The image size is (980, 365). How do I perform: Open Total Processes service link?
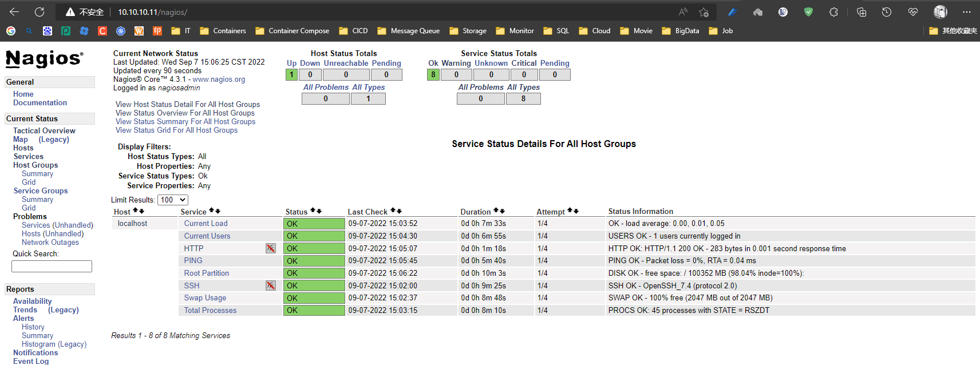(x=210, y=310)
